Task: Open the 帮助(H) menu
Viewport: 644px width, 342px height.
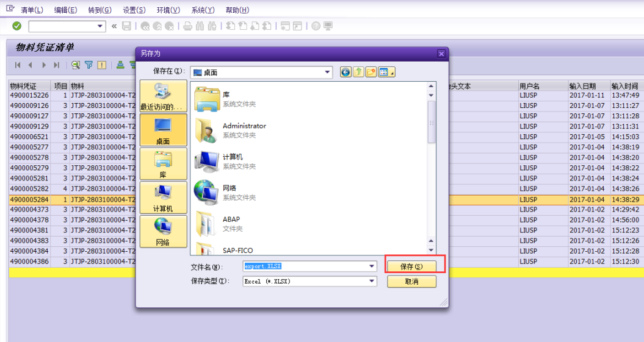Action: (x=237, y=10)
